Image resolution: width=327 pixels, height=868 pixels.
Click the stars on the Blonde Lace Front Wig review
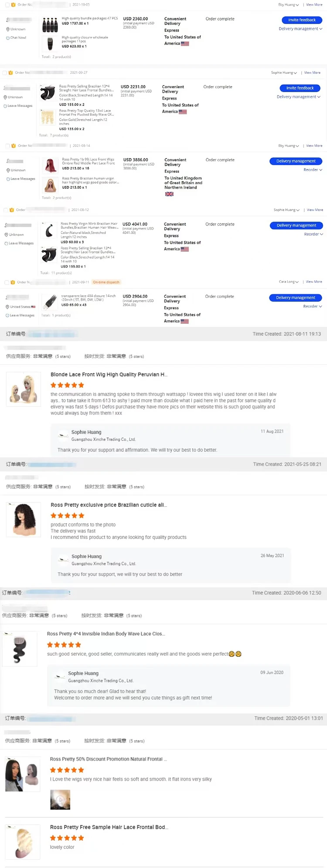click(x=67, y=385)
